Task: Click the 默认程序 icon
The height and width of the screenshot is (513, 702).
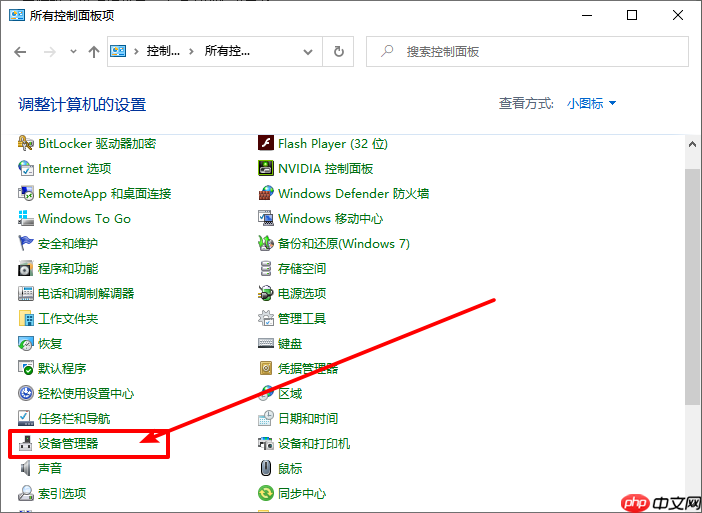Action: 26,368
